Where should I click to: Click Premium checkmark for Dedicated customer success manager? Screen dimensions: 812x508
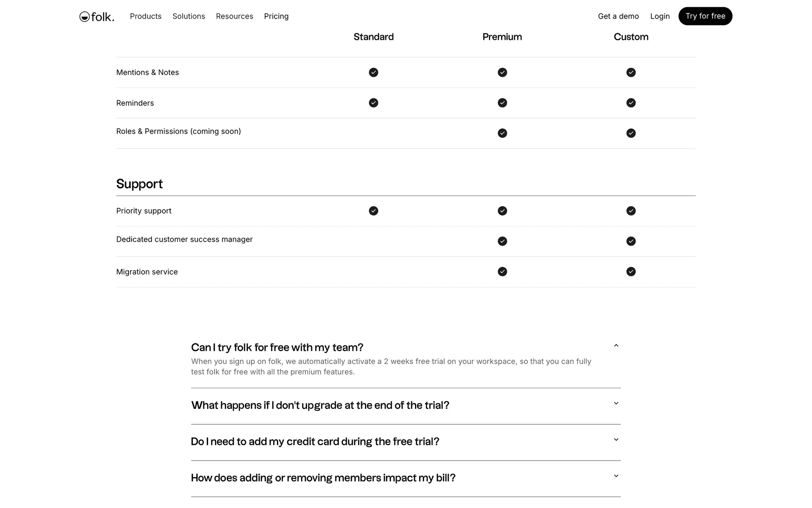coord(502,241)
